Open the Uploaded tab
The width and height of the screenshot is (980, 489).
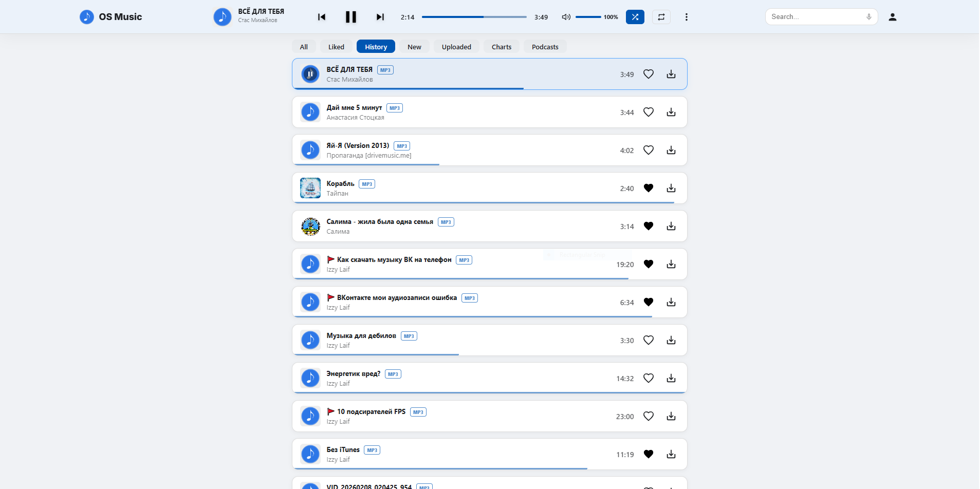click(x=456, y=47)
